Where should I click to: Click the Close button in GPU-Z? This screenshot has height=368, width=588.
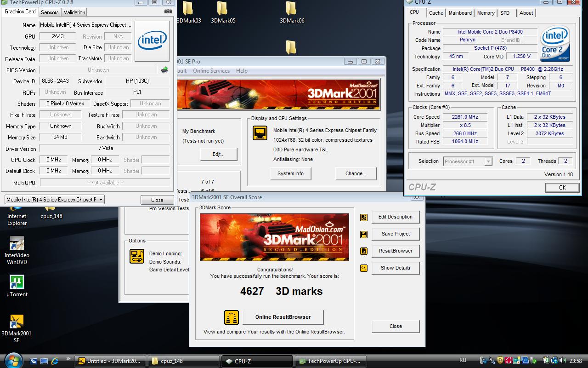(157, 200)
